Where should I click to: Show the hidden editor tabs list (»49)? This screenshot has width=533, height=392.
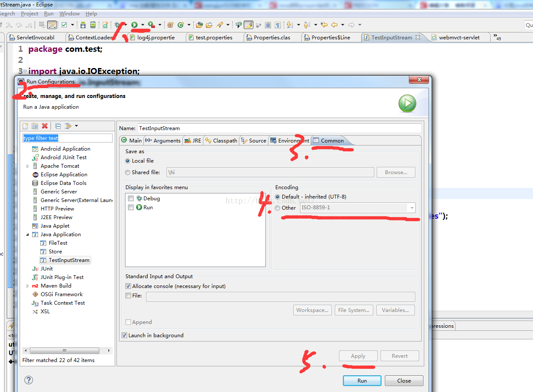point(497,37)
